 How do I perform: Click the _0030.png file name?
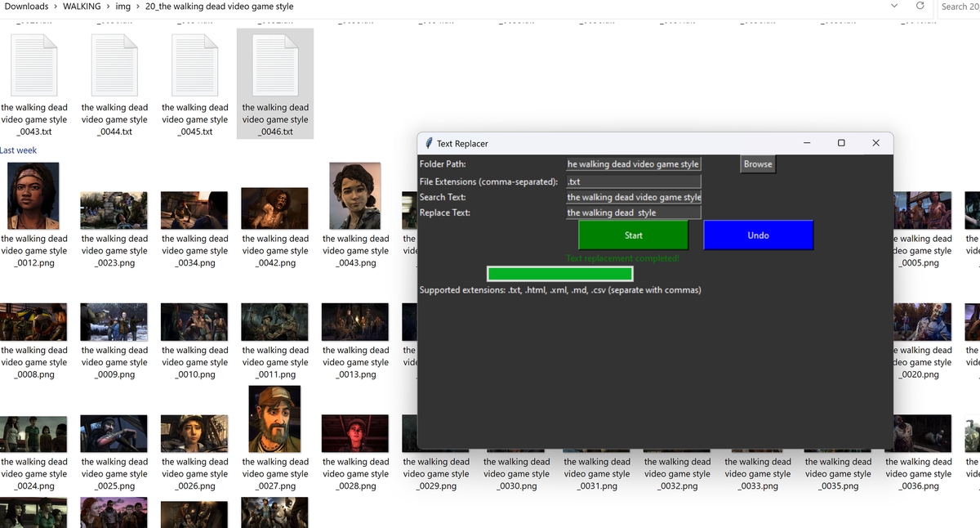click(x=516, y=474)
